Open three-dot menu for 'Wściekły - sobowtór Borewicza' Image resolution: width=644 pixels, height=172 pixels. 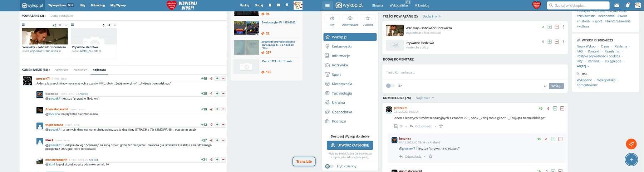(564, 27)
